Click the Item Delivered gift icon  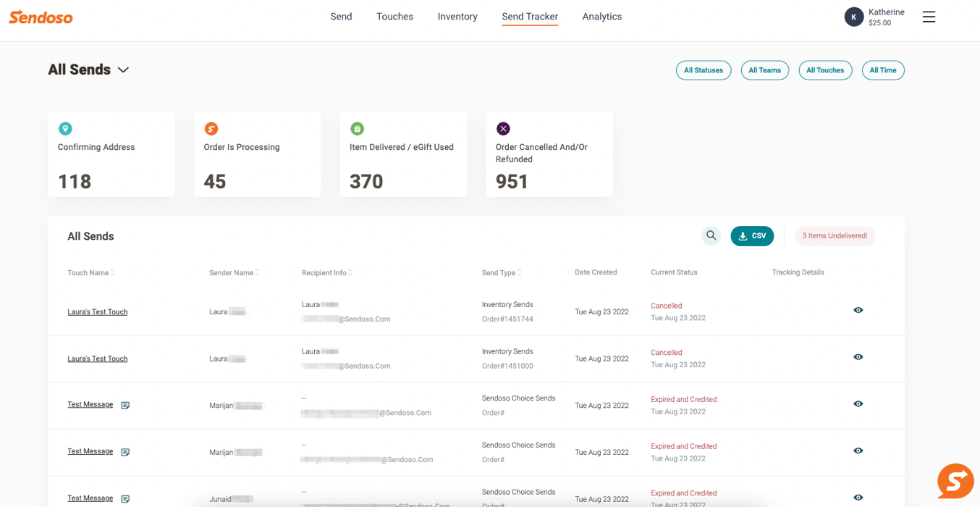point(357,129)
